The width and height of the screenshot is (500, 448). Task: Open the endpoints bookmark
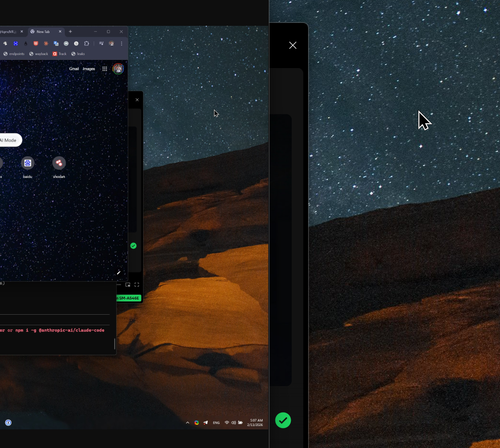click(14, 54)
